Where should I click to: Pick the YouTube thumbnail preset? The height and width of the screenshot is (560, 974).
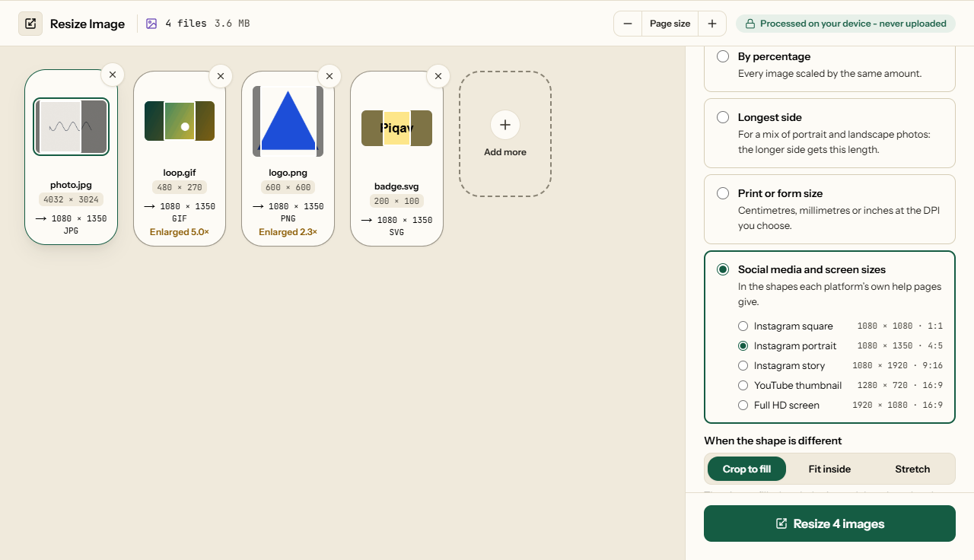[x=840, y=385]
